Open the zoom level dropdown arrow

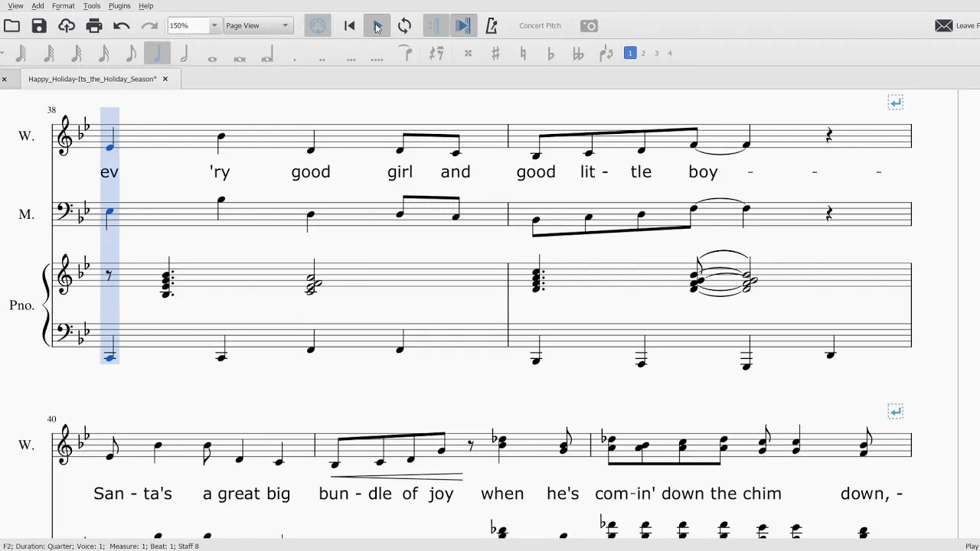pyautogui.click(x=214, y=26)
